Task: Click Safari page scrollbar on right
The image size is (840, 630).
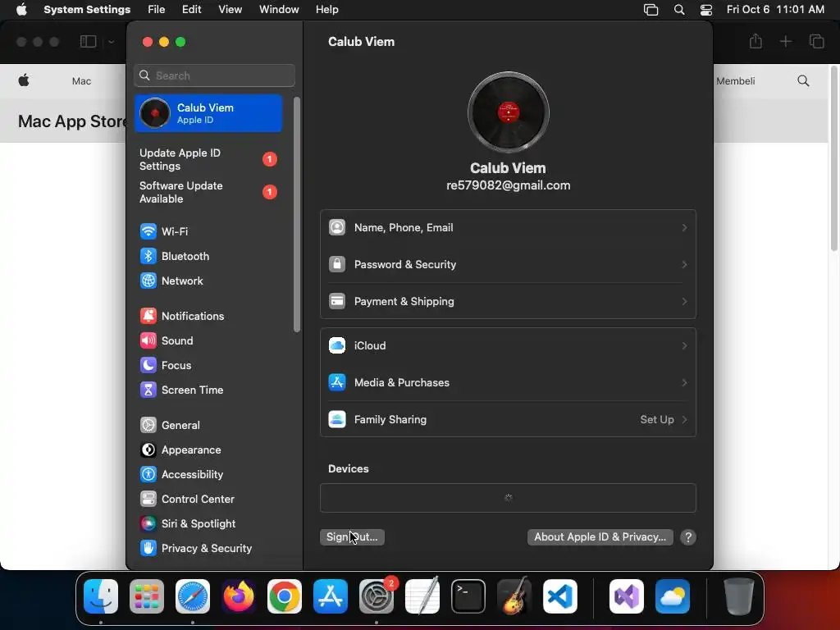Action: pos(834,158)
